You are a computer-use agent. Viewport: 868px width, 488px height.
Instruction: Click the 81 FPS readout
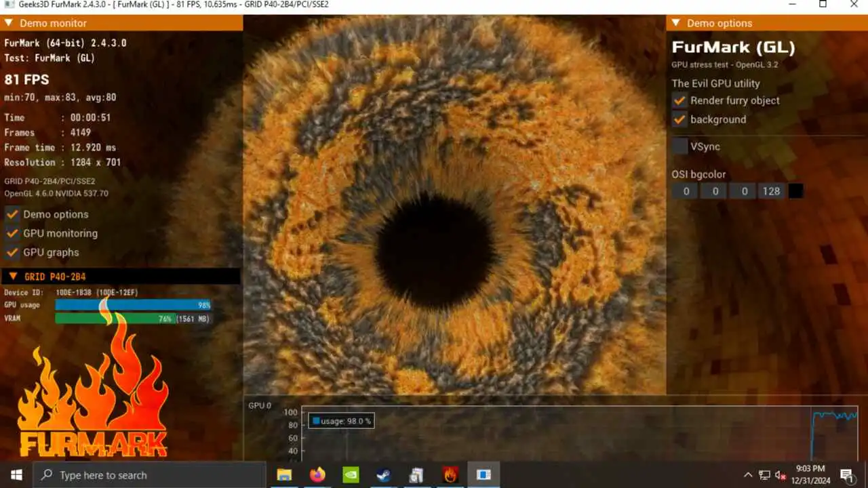click(26, 79)
